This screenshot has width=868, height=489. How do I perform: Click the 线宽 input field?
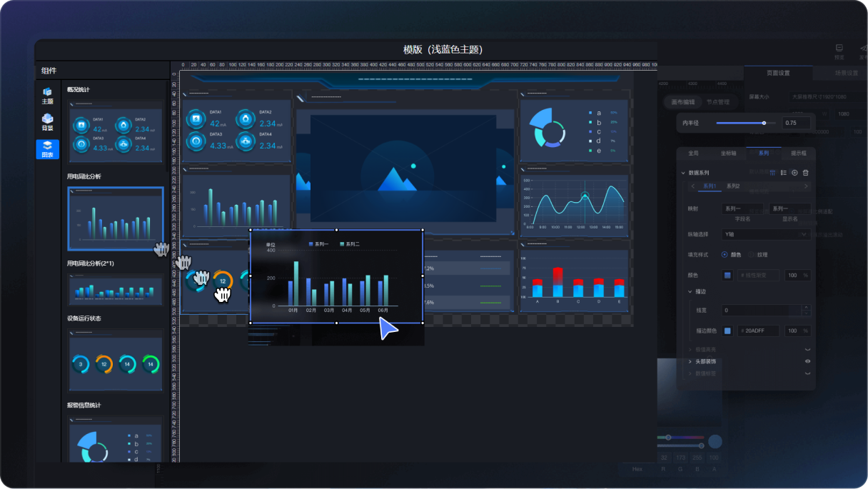[x=761, y=311]
